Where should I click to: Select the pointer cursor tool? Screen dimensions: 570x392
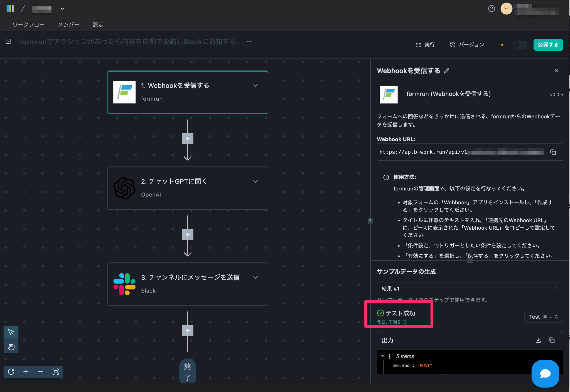11,332
